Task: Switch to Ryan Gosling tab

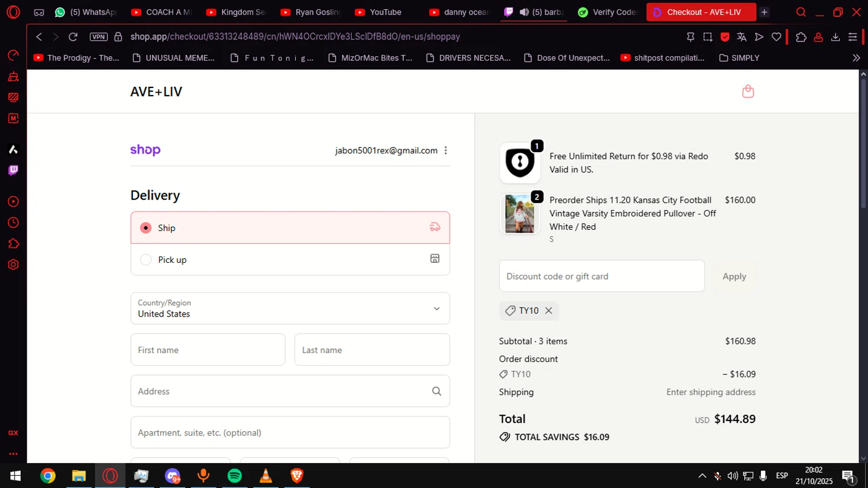Action: 311,12
